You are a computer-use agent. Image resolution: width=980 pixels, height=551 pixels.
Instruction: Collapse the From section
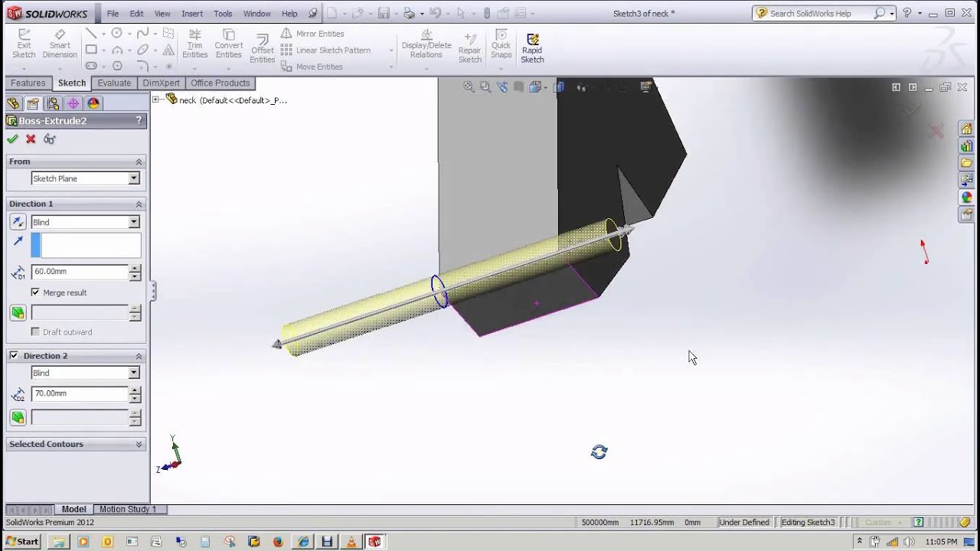(139, 161)
